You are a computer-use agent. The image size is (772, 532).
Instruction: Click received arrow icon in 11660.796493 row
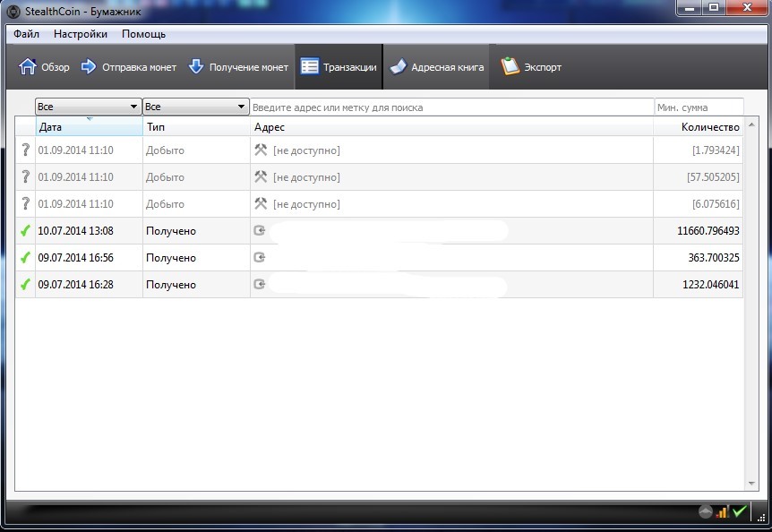(x=260, y=230)
